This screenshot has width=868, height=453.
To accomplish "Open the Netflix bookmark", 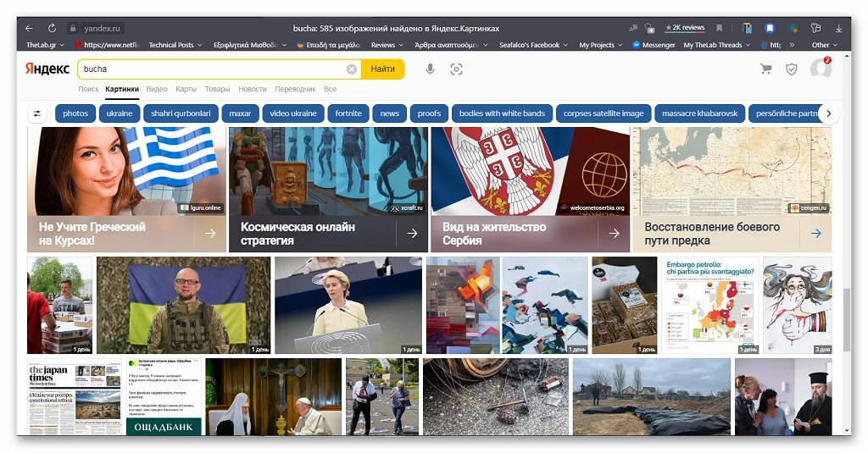I will [x=108, y=45].
